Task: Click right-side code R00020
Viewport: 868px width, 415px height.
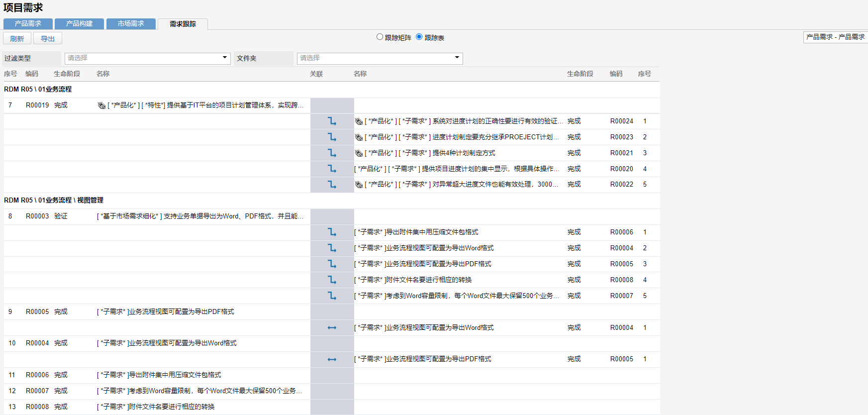Action: coord(622,169)
